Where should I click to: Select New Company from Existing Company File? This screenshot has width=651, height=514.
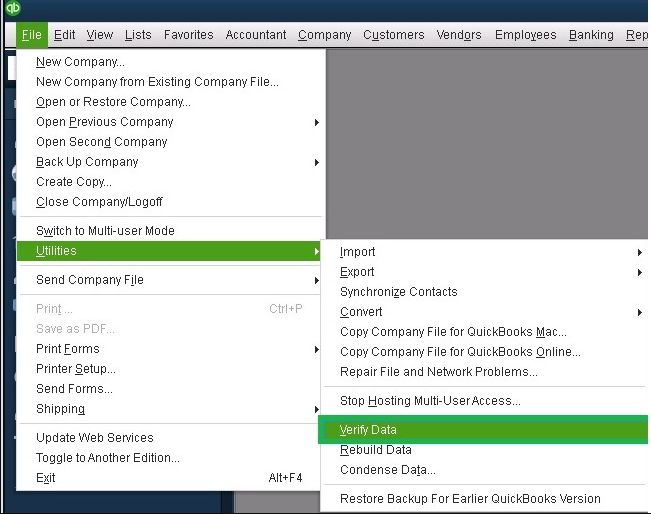click(169, 82)
